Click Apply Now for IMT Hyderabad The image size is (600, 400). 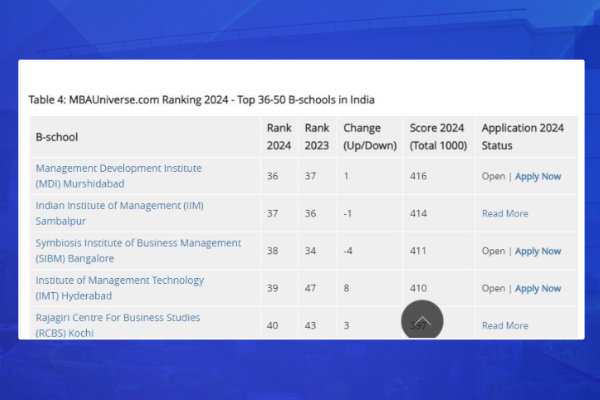click(538, 288)
